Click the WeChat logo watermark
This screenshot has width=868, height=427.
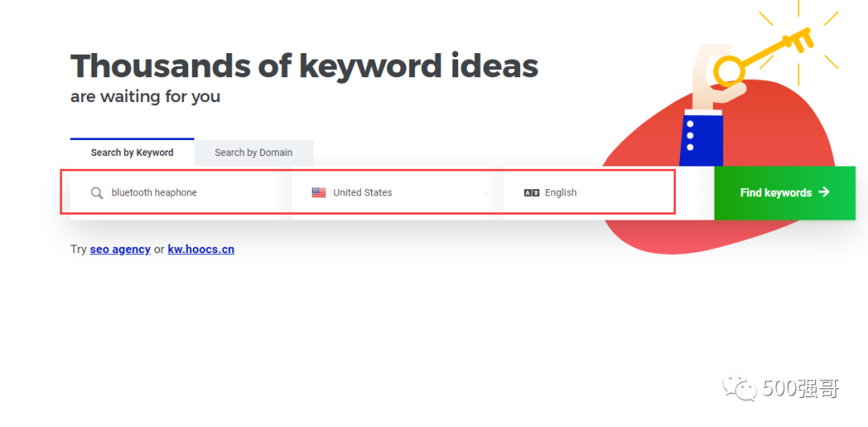tap(738, 389)
